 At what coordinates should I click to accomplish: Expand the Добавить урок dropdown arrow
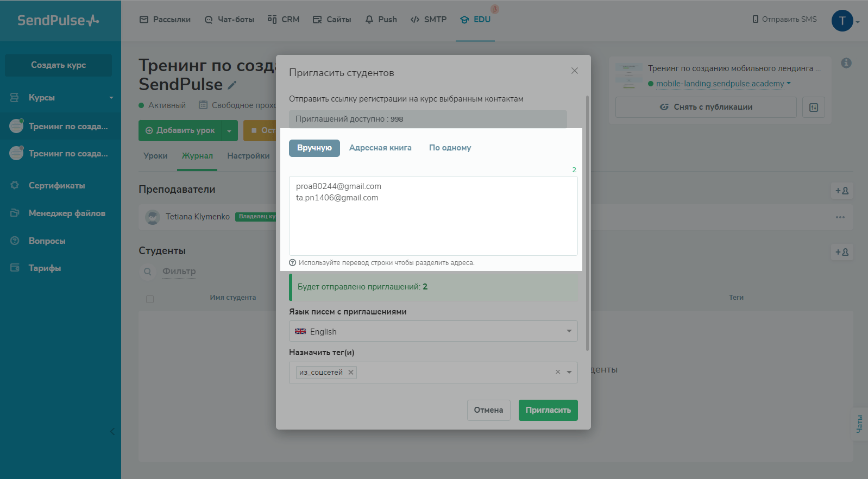229,131
